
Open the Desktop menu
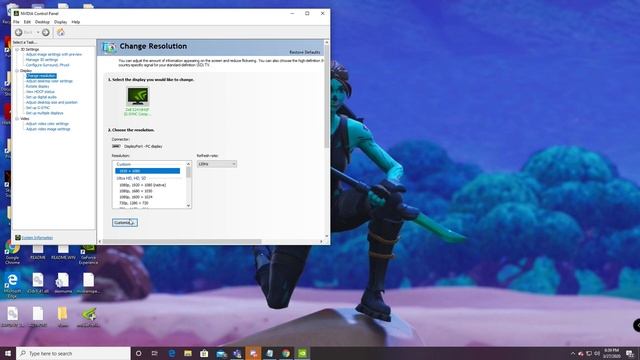pyautogui.click(x=42, y=22)
